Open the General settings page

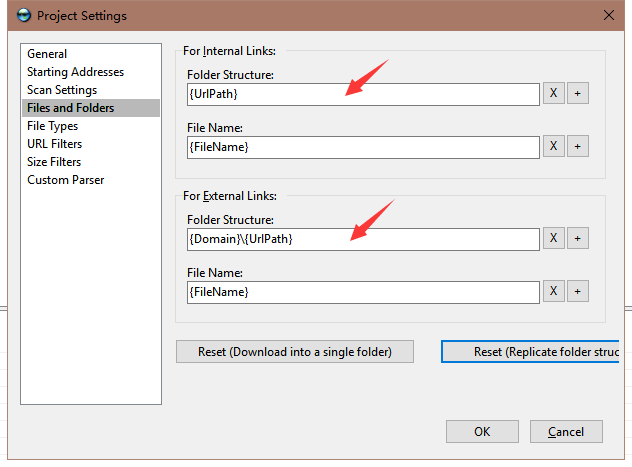pyautogui.click(x=47, y=54)
